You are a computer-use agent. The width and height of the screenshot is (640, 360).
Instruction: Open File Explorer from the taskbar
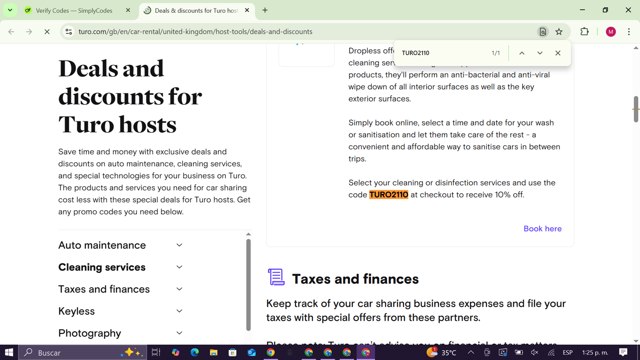click(x=213, y=352)
